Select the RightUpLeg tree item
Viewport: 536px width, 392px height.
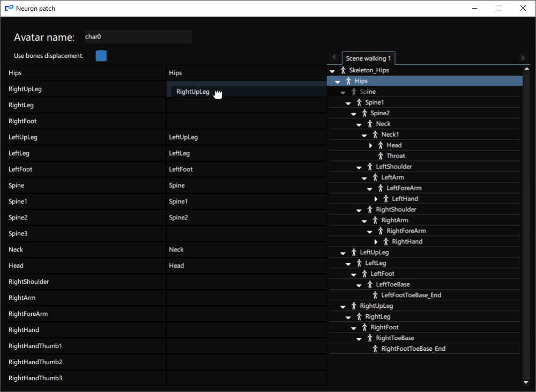point(376,306)
